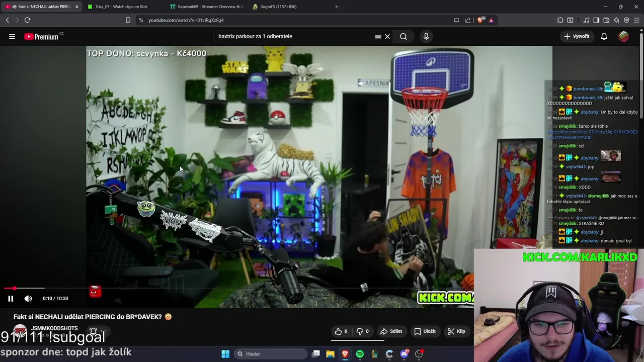Run the search with the magnifier button

[x=404, y=36]
